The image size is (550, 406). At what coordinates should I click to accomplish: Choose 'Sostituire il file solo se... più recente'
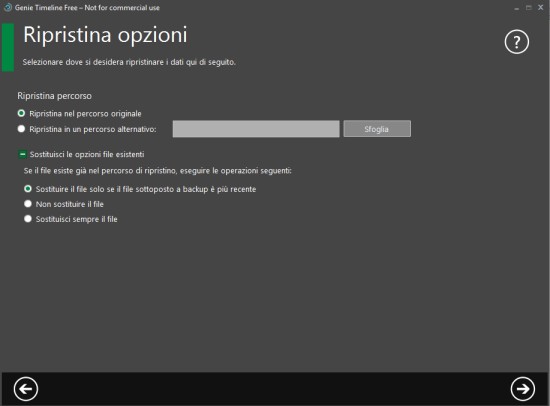[x=28, y=189]
